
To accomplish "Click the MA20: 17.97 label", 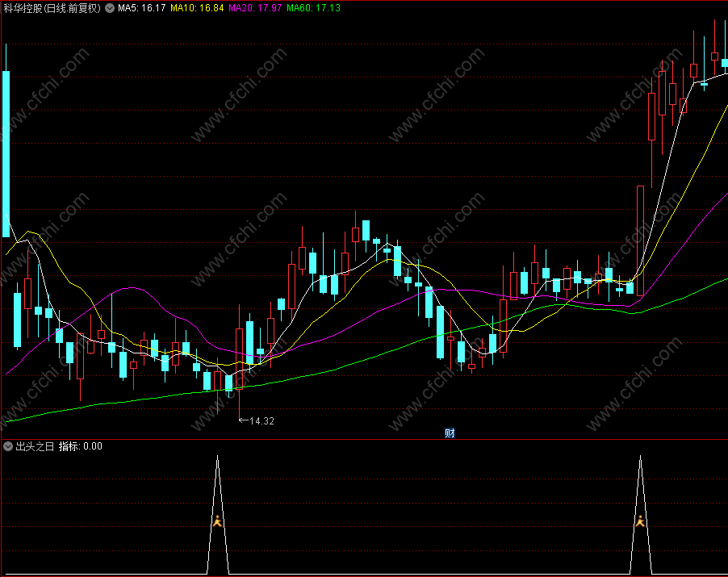I will click(x=255, y=8).
